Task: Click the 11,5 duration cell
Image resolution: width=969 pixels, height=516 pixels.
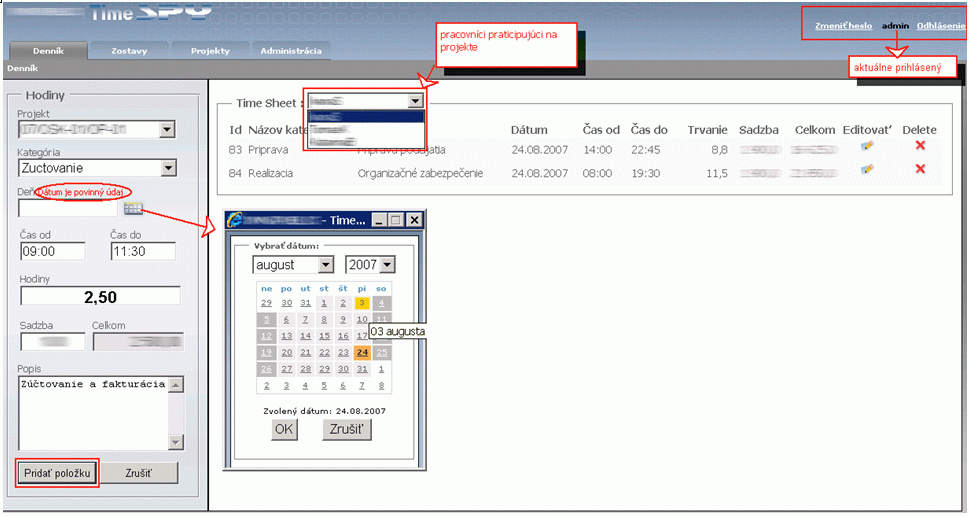Action: click(717, 174)
